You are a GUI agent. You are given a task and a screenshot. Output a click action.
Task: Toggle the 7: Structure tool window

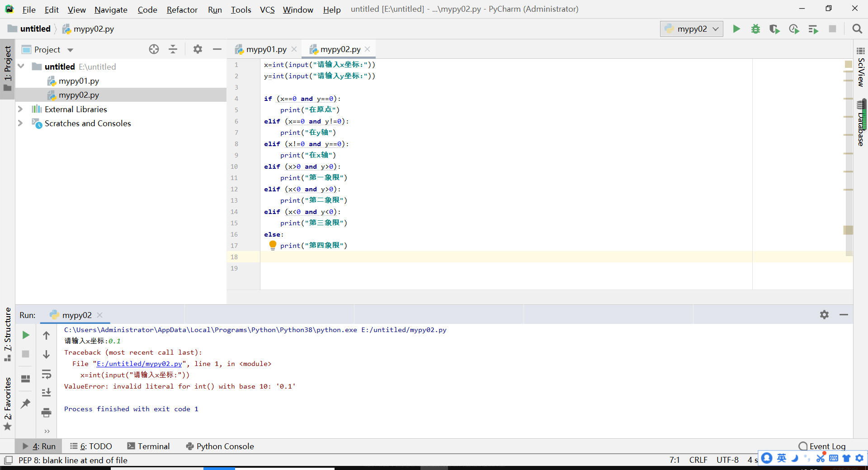click(8, 334)
